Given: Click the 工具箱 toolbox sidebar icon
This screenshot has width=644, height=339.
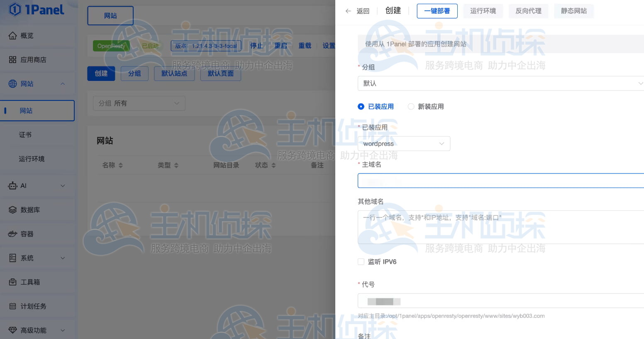Looking at the screenshot, I should click(13, 282).
